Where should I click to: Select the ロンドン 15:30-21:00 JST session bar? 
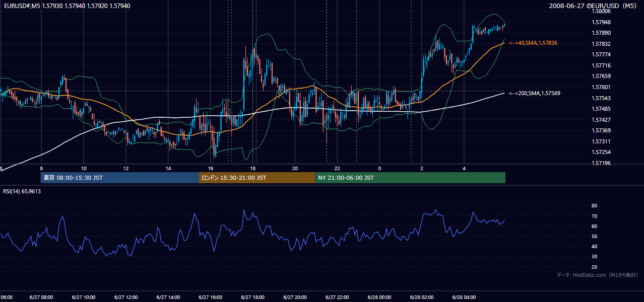(257, 178)
